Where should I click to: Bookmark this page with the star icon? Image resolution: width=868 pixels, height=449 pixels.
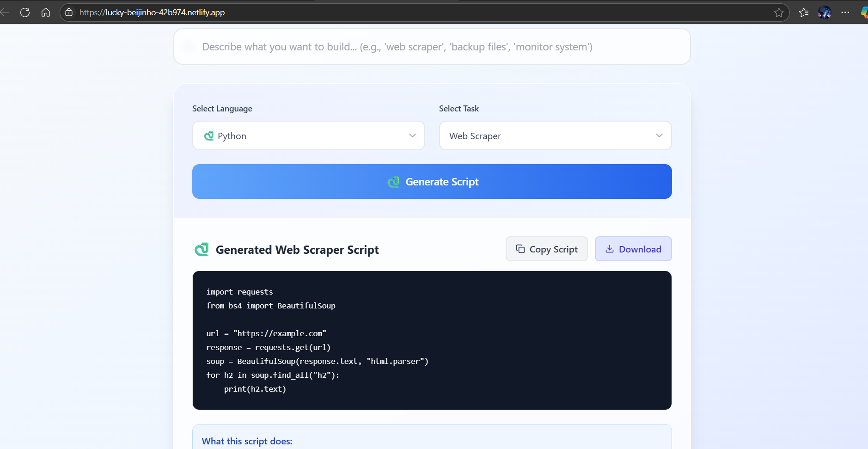pyautogui.click(x=779, y=12)
